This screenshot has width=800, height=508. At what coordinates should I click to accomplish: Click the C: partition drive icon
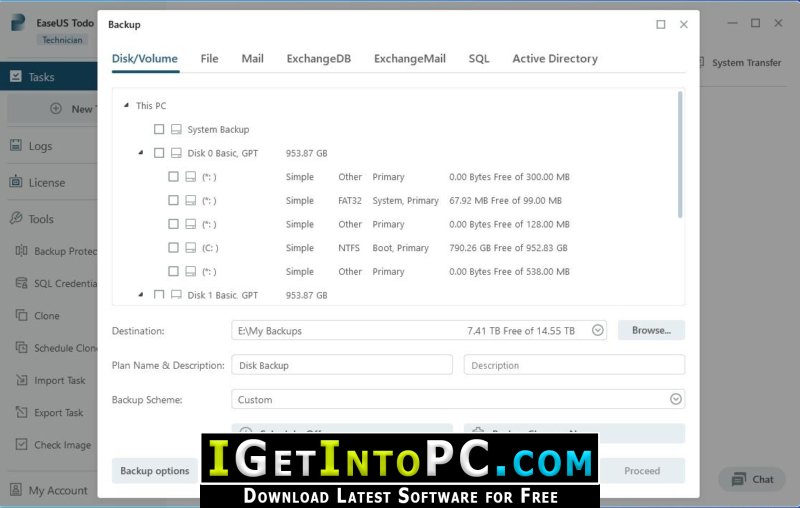coord(190,247)
